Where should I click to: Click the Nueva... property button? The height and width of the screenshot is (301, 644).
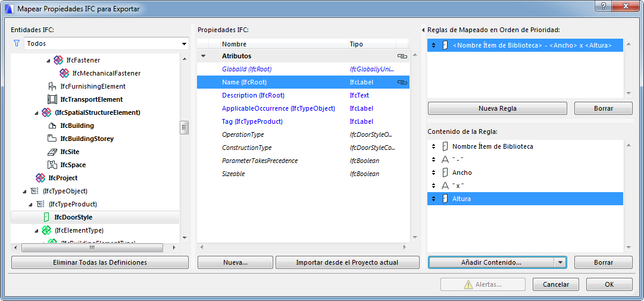point(235,262)
